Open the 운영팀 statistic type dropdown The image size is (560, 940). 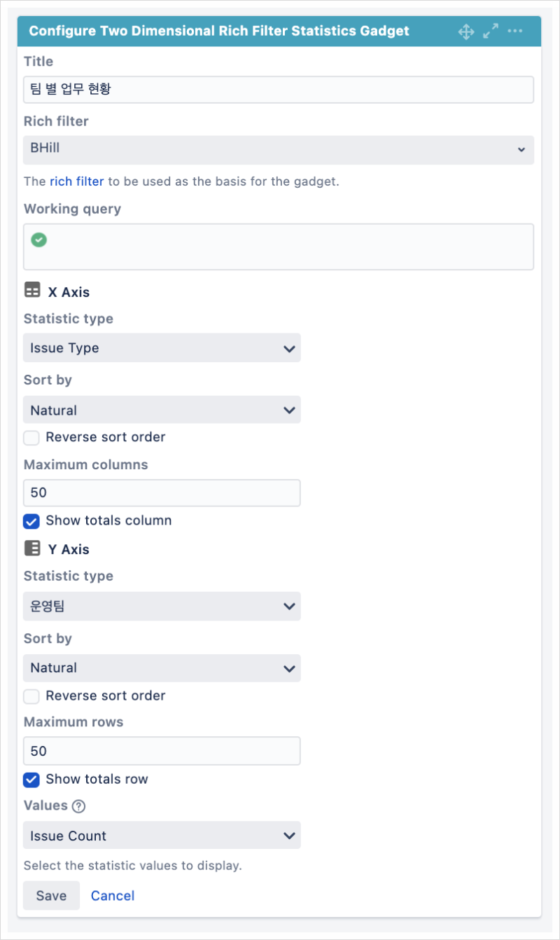click(162, 606)
